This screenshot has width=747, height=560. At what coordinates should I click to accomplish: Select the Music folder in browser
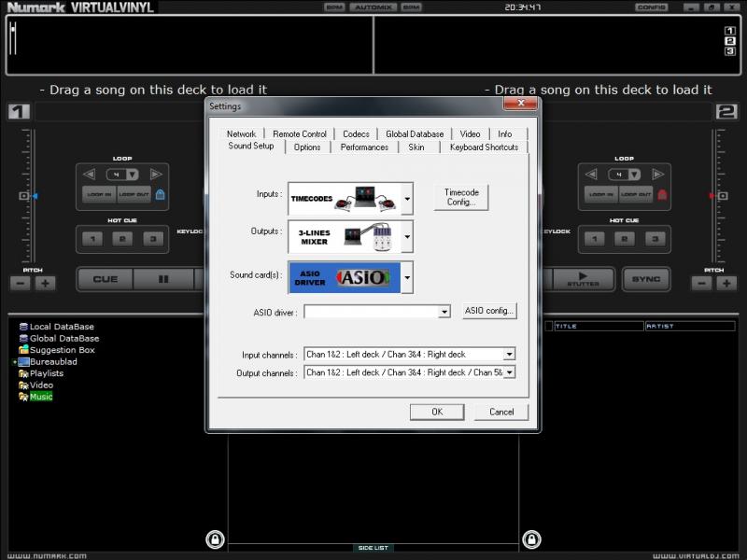(35, 397)
